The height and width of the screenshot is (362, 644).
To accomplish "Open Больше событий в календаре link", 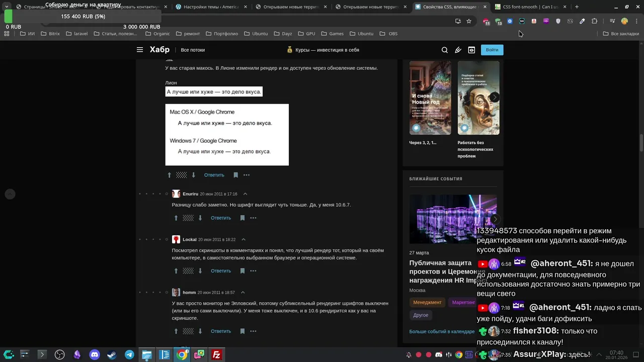I will pyautogui.click(x=442, y=331).
